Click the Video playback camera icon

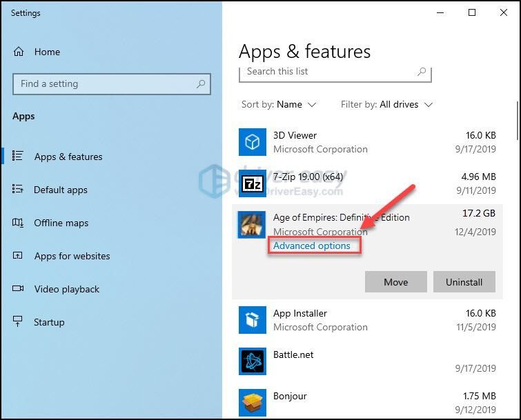tap(18, 288)
